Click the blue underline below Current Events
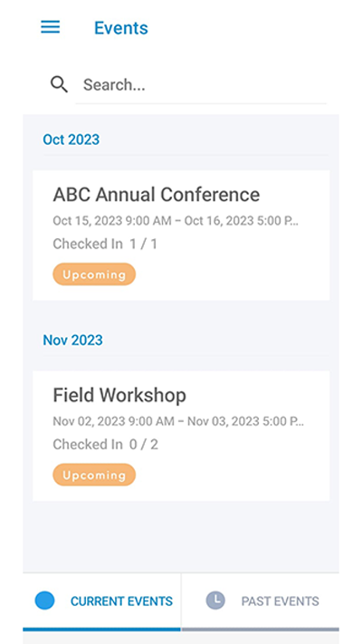This screenshot has width=362, height=644. pos(101,630)
